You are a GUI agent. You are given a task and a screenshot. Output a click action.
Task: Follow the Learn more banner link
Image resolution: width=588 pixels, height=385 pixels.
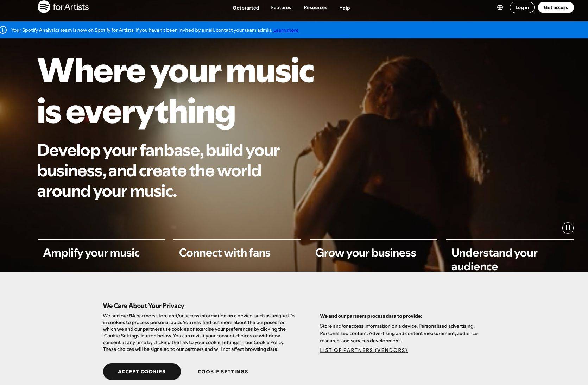point(286,30)
